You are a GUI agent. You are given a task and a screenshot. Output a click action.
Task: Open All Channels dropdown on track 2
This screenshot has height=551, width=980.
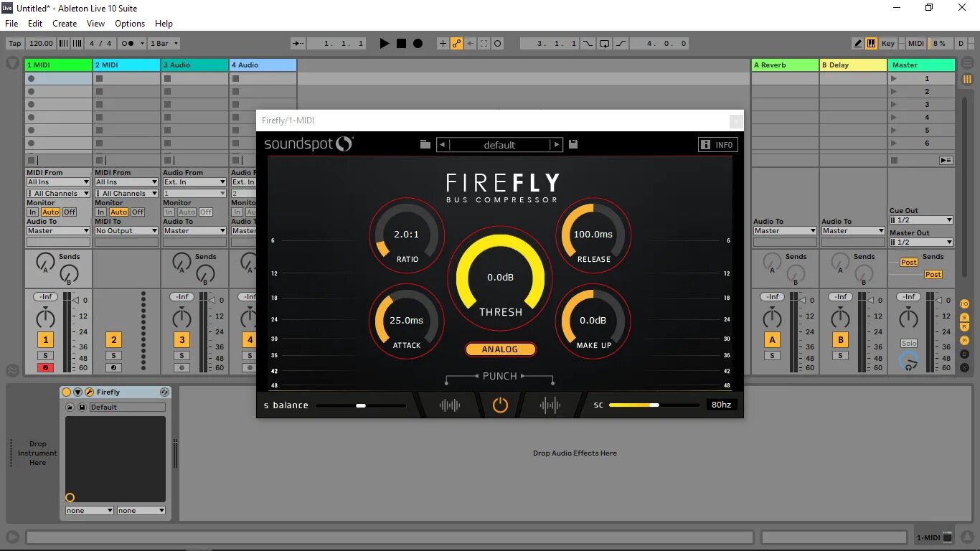point(126,194)
